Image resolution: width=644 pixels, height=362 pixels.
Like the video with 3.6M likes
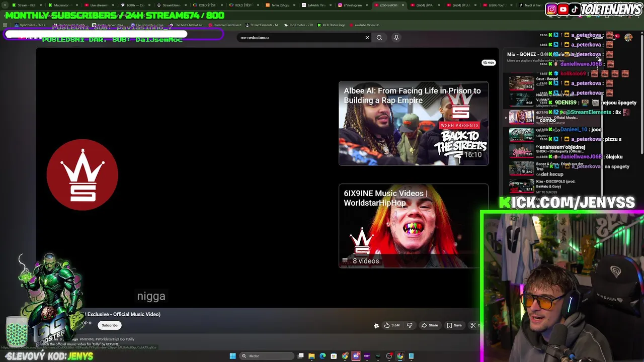pyautogui.click(x=392, y=325)
